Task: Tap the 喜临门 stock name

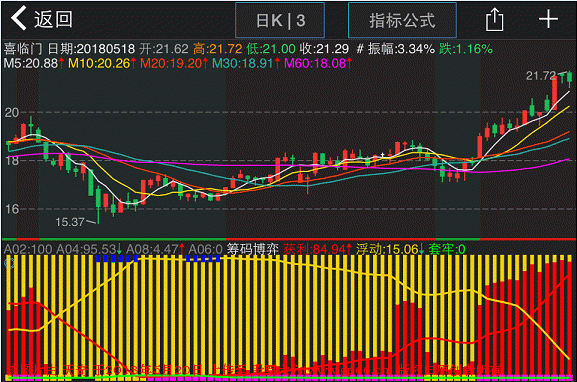Action: pyautogui.click(x=23, y=49)
